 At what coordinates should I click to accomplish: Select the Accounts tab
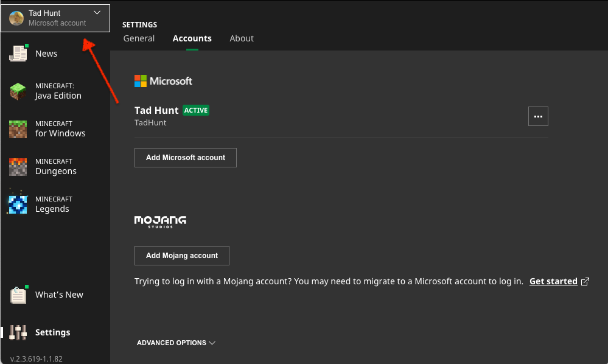coord(192,38)
